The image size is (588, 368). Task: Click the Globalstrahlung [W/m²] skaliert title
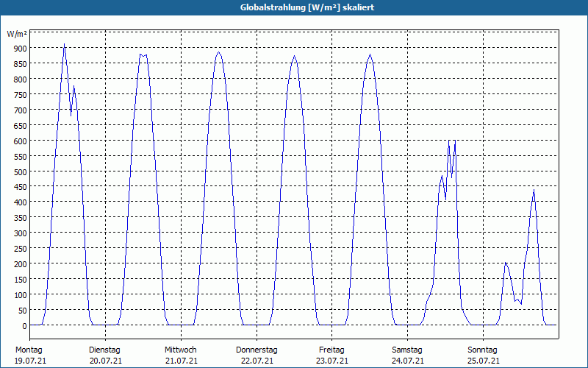pyautogui.click(x=307, y=7)
